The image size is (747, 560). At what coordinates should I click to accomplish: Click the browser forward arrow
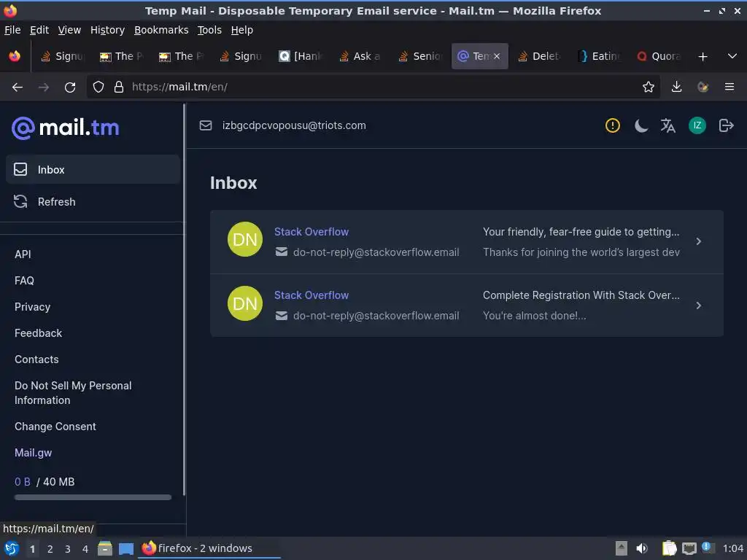pos(44,87)
